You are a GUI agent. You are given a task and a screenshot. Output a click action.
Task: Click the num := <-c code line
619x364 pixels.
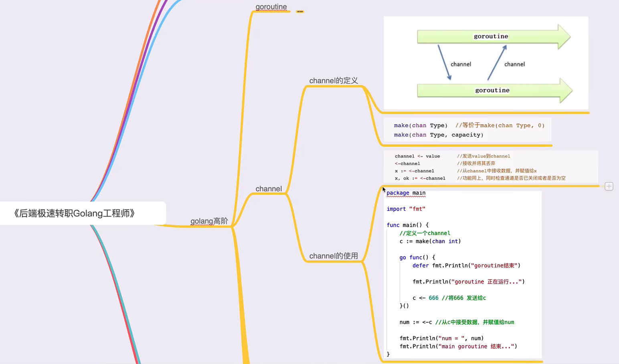(416, 322)
